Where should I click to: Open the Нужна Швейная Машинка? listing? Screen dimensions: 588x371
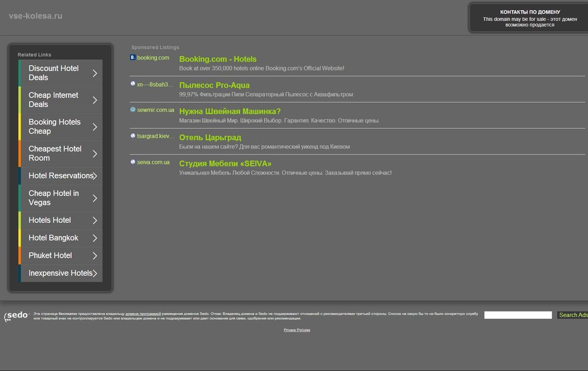(230, 111)
